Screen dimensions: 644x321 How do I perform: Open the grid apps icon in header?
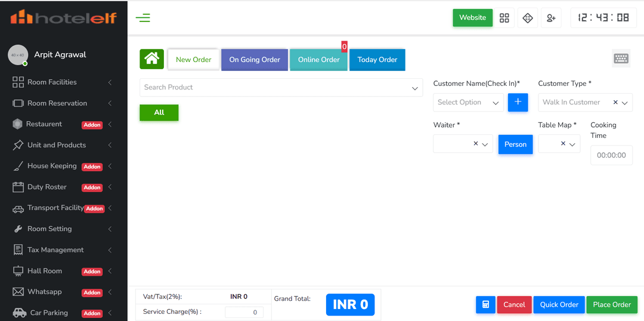(x=504, y=18)
